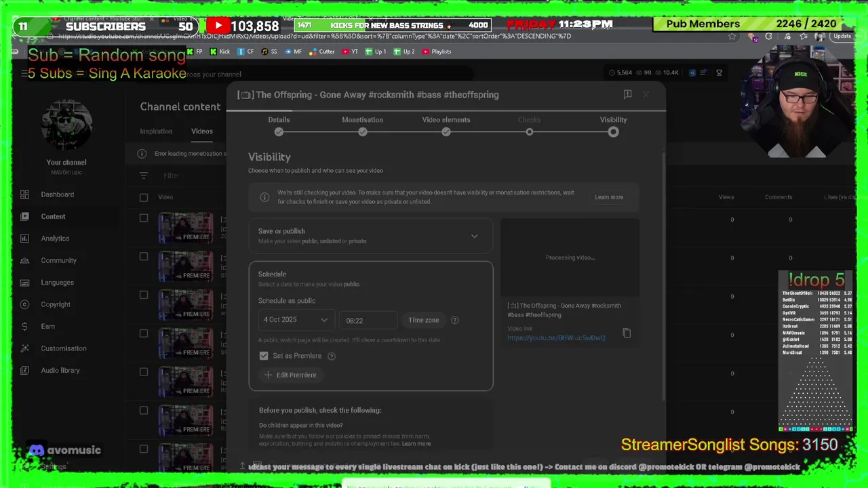The width and height of the screenshot is (868, 488).
Task: Open the Audio library icon
Action: 24,370
